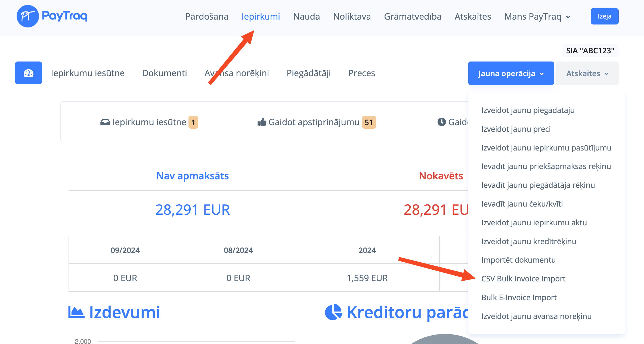Screen dimensions: 644x344
Task: Click the PayTraq logo icon
Action: 28,16
